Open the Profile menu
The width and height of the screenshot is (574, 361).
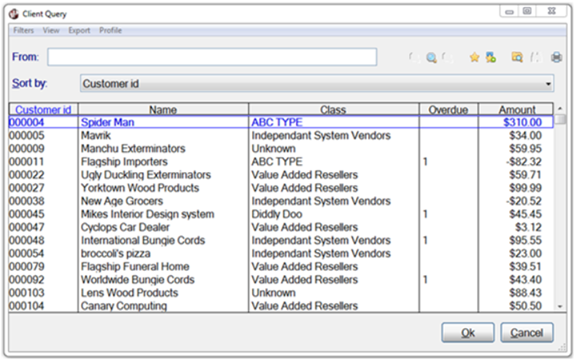pos(110,30)
